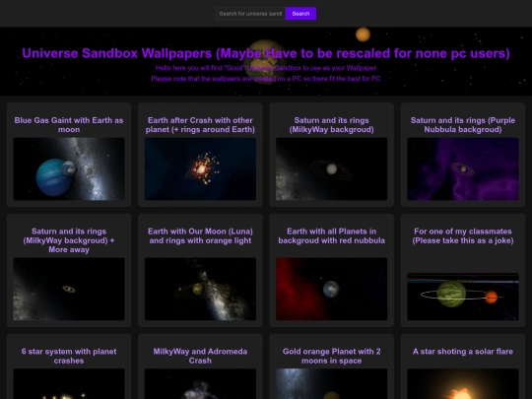
Task: Click the Universe Sandbox Wallpapers main heading
Action: pos(266,53)
